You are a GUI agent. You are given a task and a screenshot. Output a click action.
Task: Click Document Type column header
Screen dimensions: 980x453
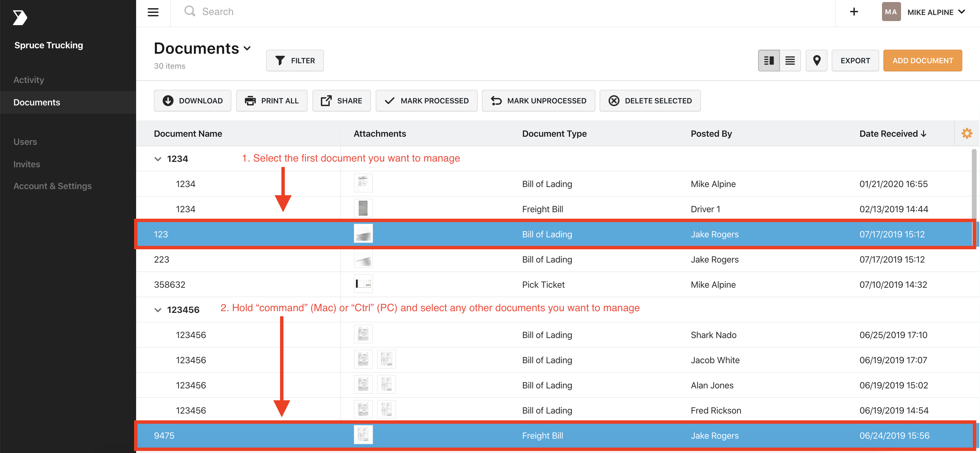[554, 134]
